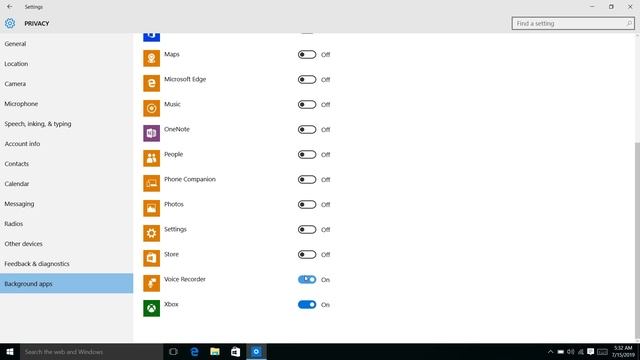The image size is (640, 360).
Task: Click the Phone Companion app icon
Action: coord(151,183)
